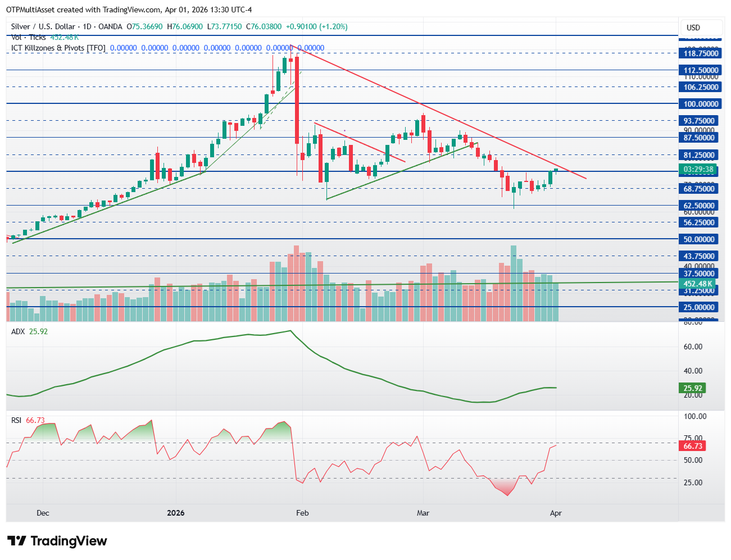This screenshot has width=731, height=560.
Task: Click the closing price 76.03800 value
Action: click(265, 26)
